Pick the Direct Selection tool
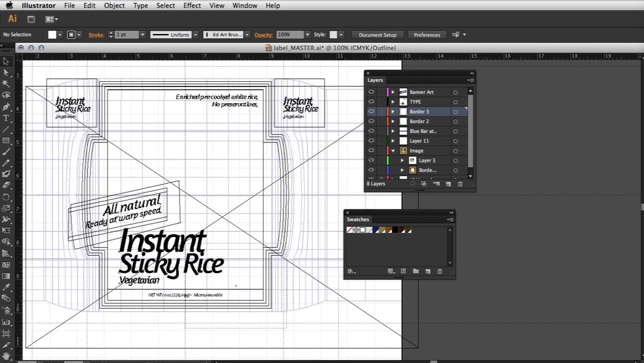Image resolution: width=644 pixels, height=363 pixels. coord(6,73)
